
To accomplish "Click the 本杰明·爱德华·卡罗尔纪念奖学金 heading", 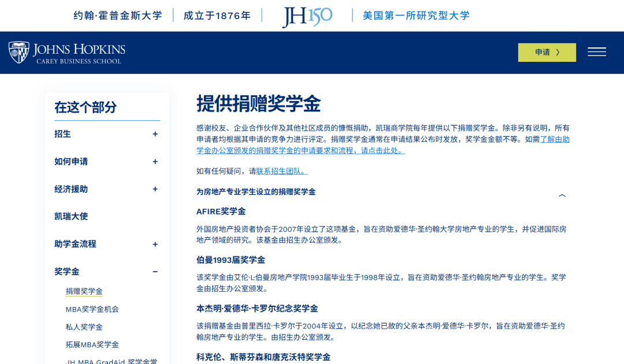I will pyautogui.click(x=257, y=309).
